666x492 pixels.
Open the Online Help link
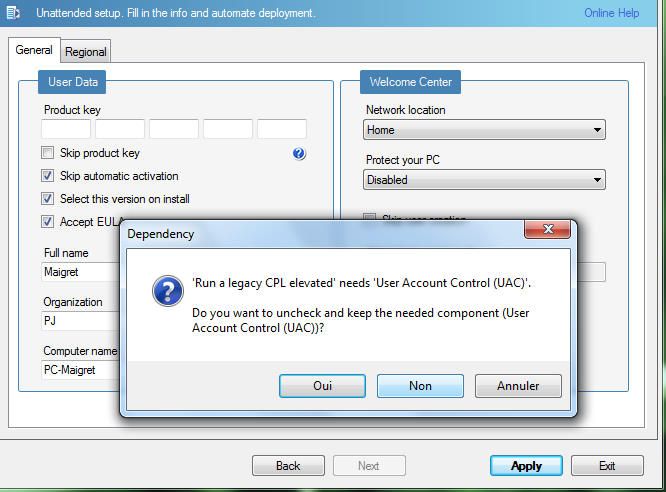[x=612, y=13]
